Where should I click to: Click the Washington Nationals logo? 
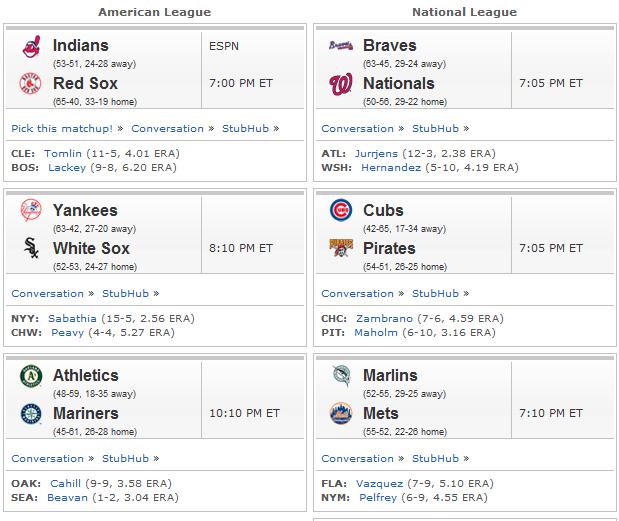pos(341,84)
